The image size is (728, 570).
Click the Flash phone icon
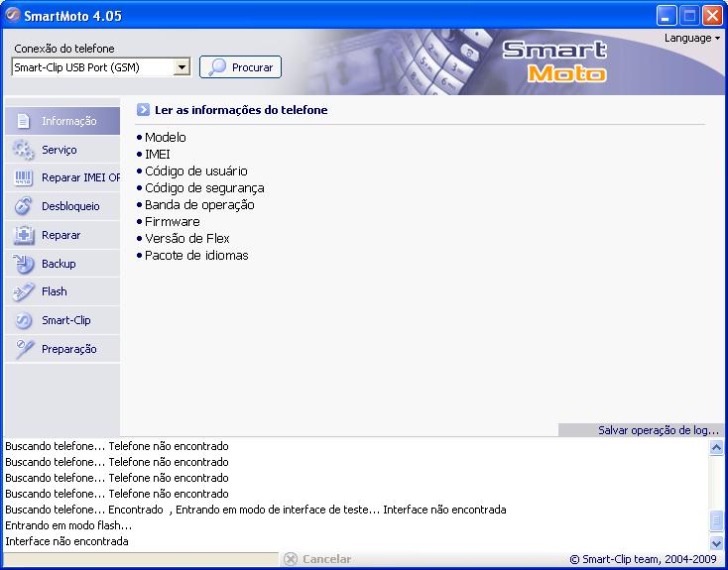point(23,292)
